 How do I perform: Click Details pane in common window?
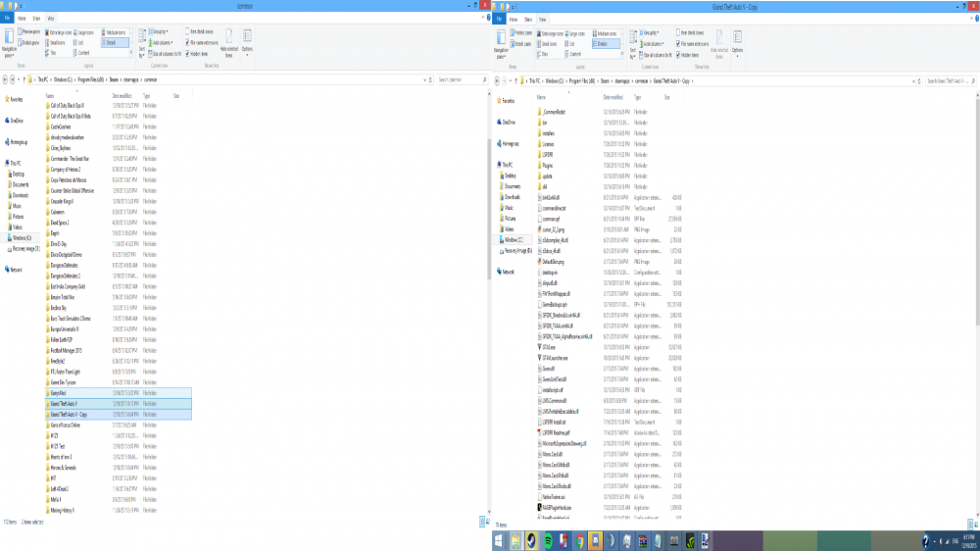tap(29, 43)
